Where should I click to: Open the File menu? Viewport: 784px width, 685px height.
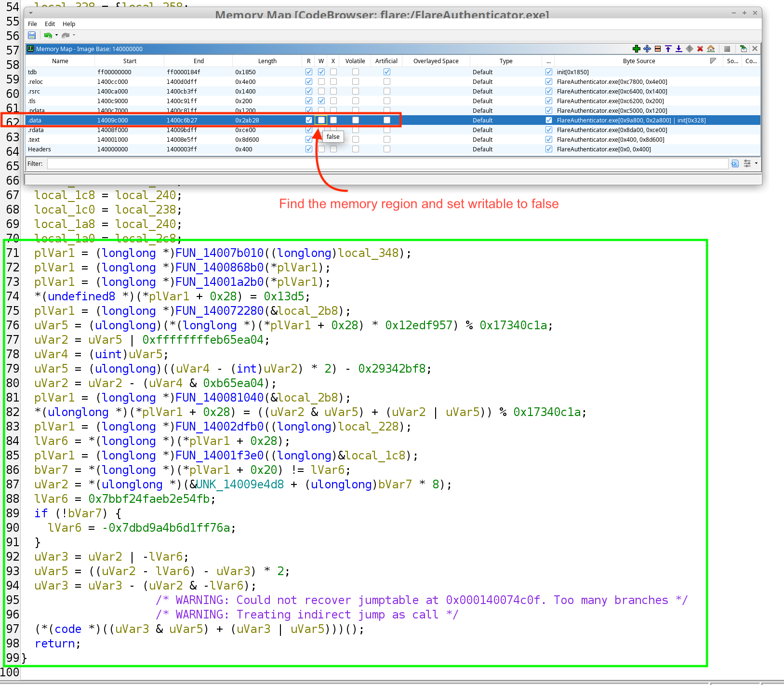point(32,24)
